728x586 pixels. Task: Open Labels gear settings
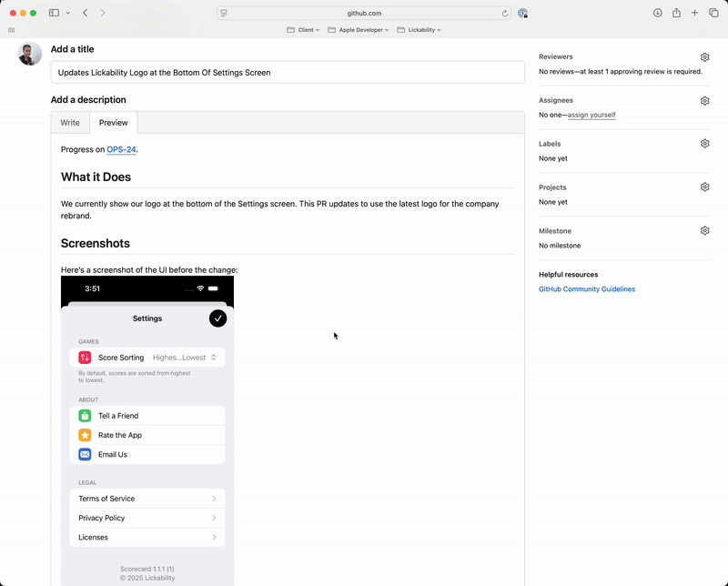pos(704,144)
